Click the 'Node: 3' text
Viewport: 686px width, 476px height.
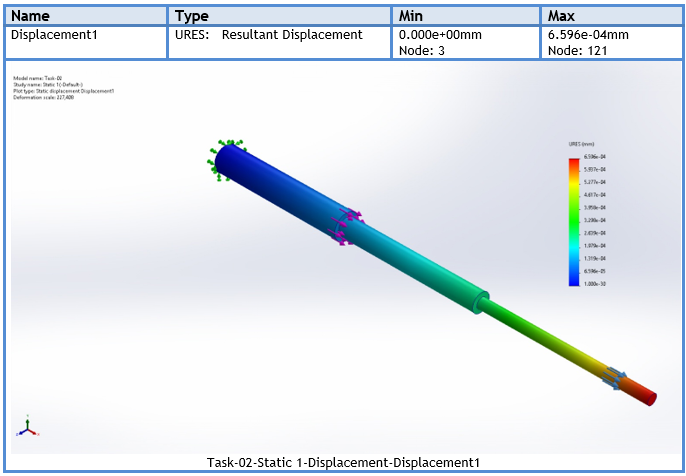421,51
